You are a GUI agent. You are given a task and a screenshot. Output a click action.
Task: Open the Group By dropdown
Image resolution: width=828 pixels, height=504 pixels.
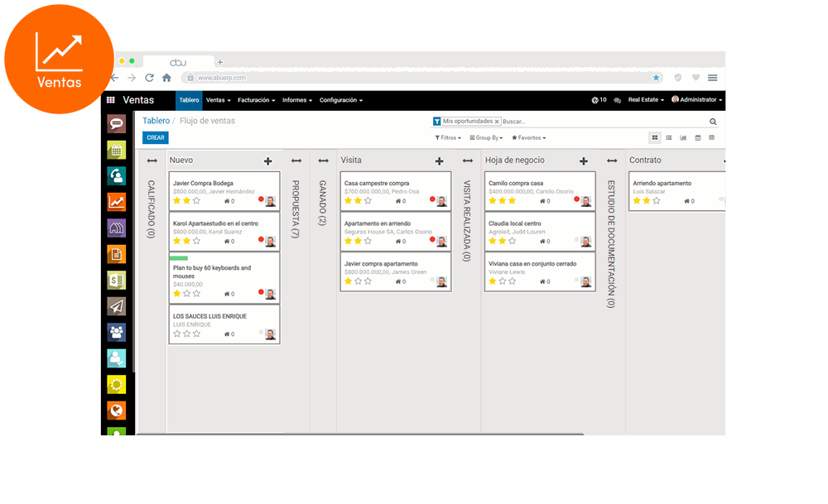(486, 137)
